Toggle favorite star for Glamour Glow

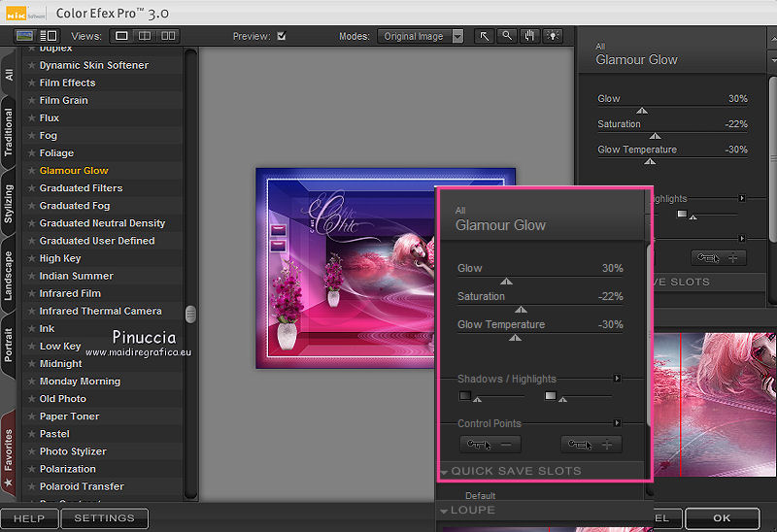click(32, 171)
